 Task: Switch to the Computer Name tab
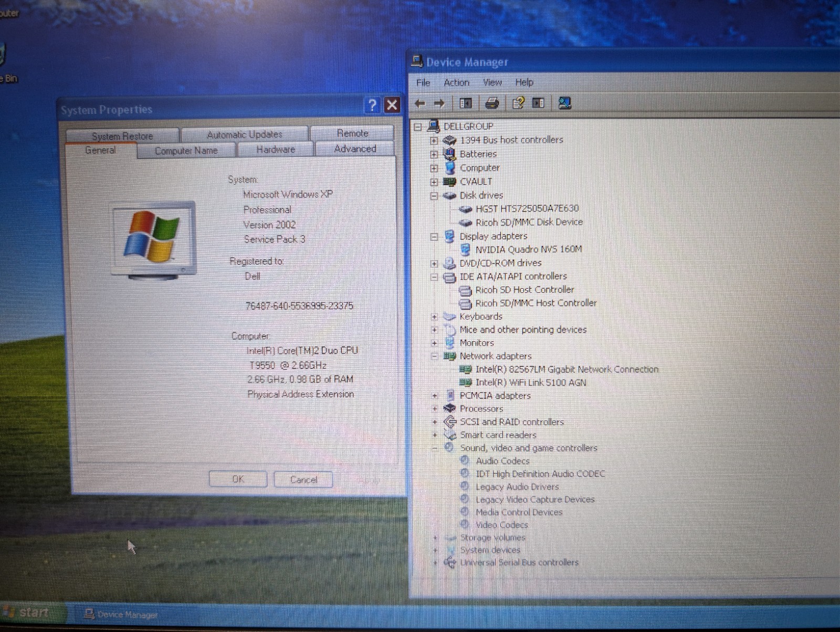tap(186, 151)
